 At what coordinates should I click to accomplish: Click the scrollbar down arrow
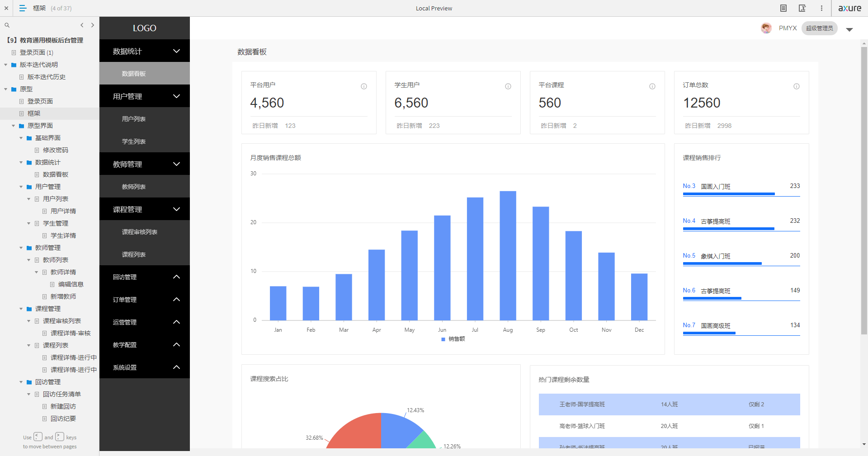click(x=864, y=444)
